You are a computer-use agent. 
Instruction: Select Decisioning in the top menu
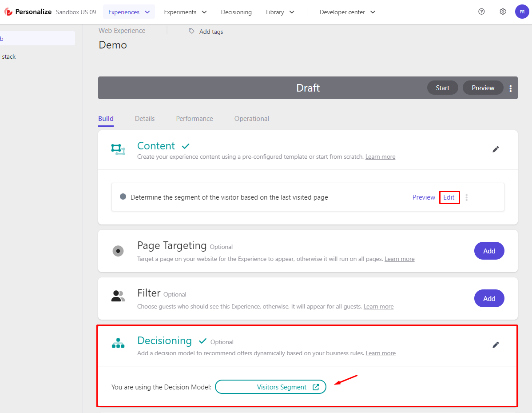[x=236, y=12]
